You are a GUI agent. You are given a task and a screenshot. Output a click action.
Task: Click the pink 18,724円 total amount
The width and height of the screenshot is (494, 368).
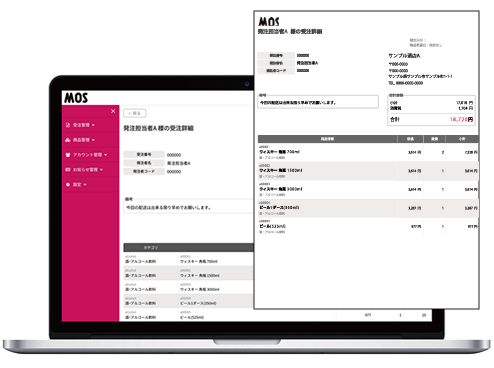[461, 119]
